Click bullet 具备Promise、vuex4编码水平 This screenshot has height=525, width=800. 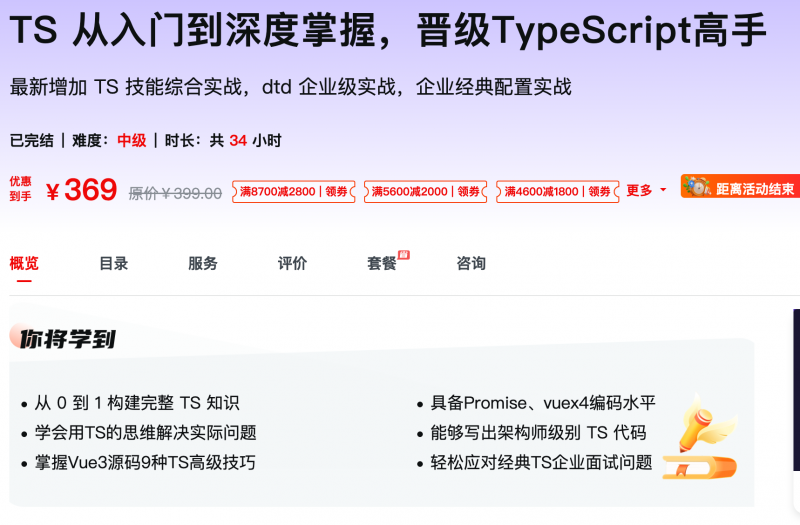pos(543,403)
